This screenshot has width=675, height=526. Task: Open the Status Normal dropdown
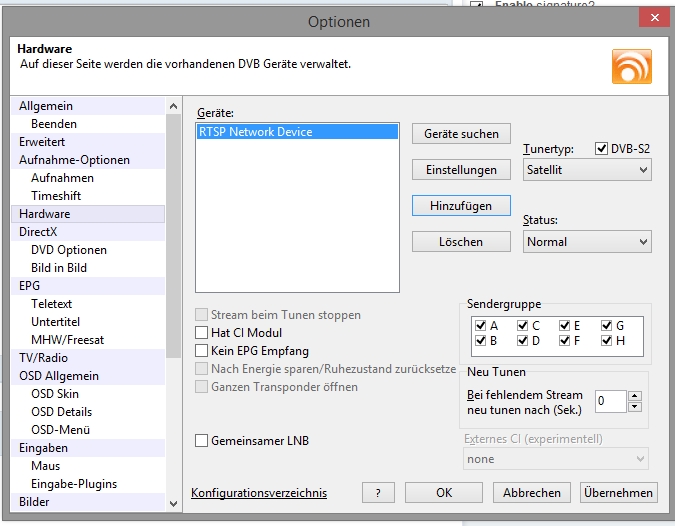(x=587, y=242)
